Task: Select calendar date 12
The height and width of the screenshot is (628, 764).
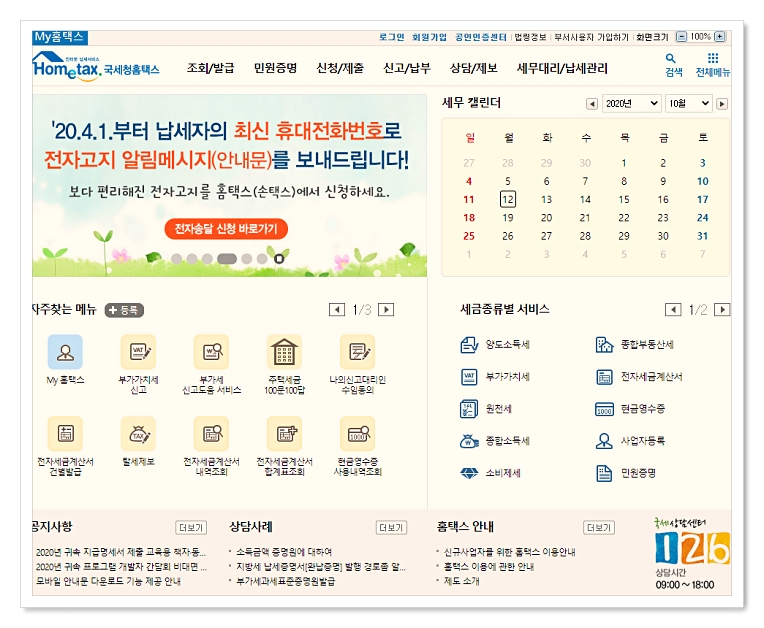Action: [508, 199]
